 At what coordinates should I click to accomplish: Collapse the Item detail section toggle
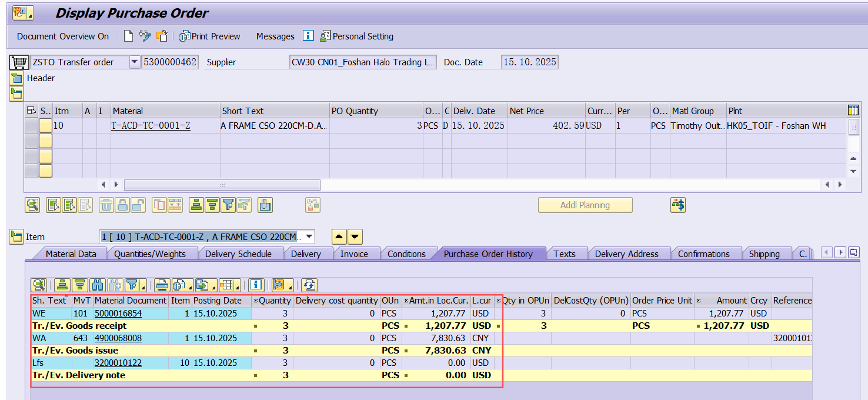[16, 237]
